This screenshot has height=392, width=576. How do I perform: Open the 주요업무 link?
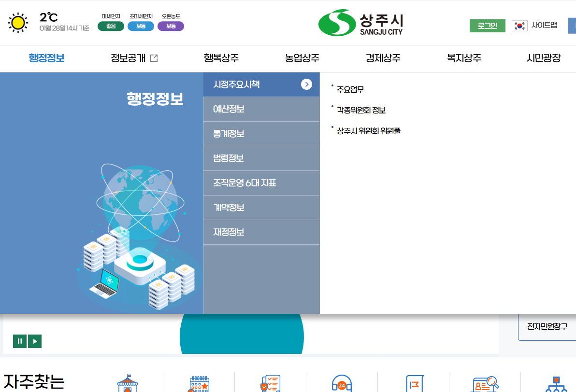coord(350,89)
